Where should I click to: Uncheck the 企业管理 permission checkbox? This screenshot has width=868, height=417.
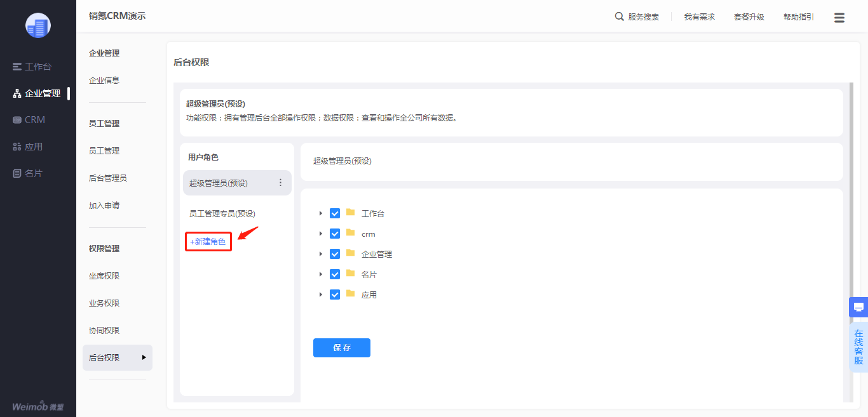(335, 254)
